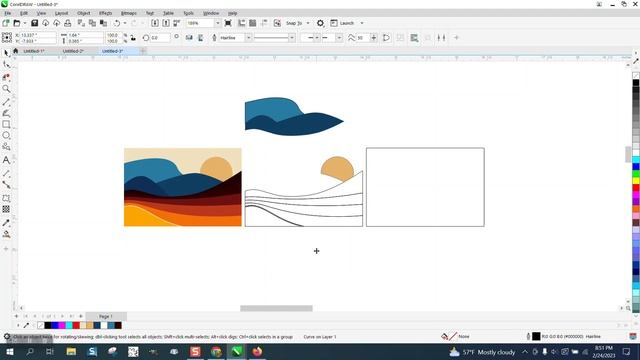Open the Bitmaps menu

tap(129, 13)
